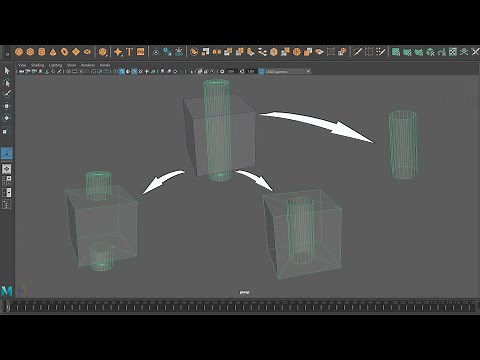The height and width of the screenshot is (360, 480).
Task: Toggle Smooth Shade All in panel toolbar
Action: tap(122, 71)
